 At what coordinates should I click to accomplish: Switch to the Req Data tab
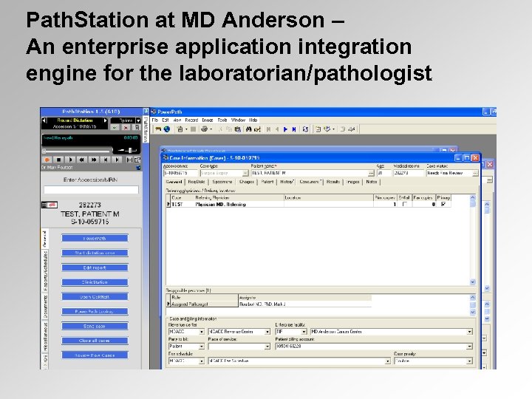pyautogui.click(x=197, y=182)
